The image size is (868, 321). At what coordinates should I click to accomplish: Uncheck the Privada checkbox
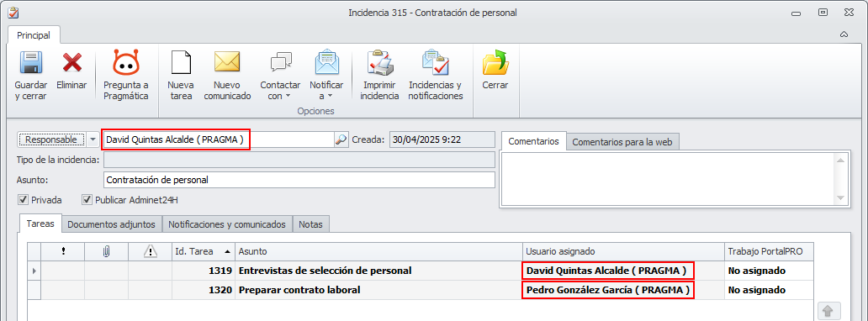coord(23,200)
